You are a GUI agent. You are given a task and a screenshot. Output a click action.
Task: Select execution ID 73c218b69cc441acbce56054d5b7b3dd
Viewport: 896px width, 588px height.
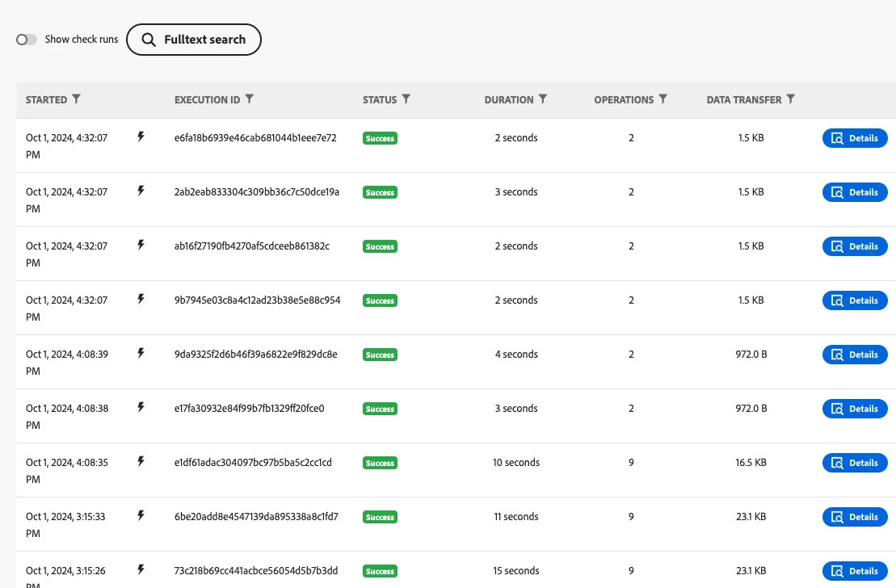[256, 571]
